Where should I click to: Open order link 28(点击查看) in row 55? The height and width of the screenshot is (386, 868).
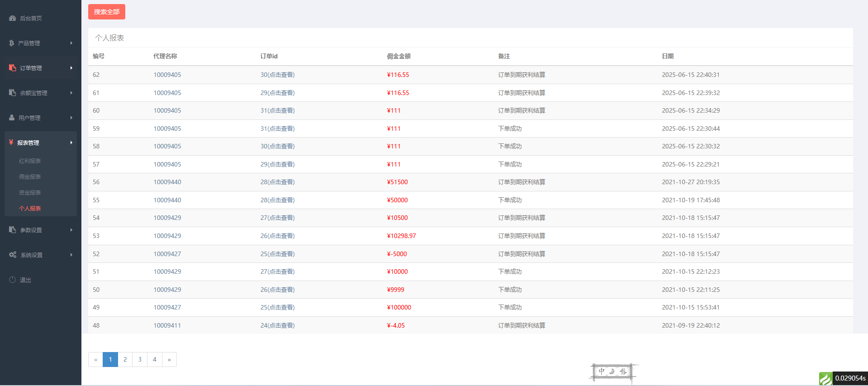(x=277, y=200)
